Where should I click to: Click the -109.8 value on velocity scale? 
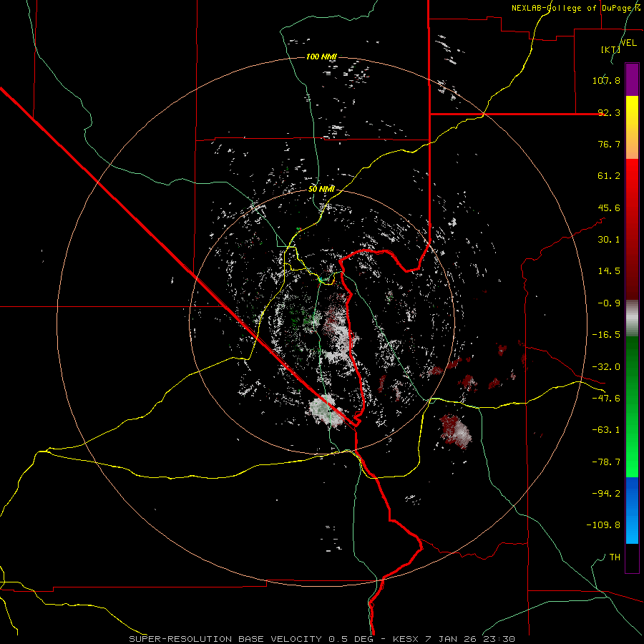[x=603, y=525]
